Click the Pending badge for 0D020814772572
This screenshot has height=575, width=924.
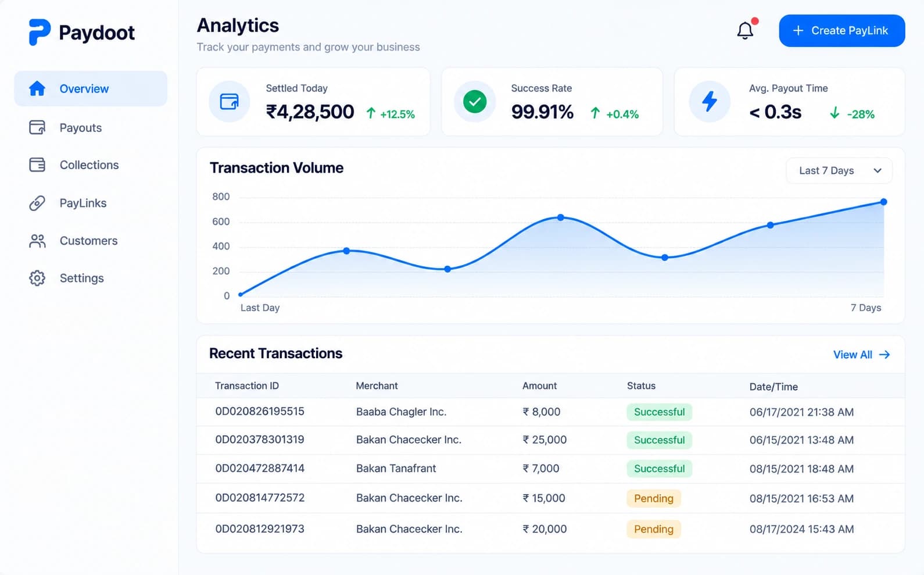coord(654,498)
